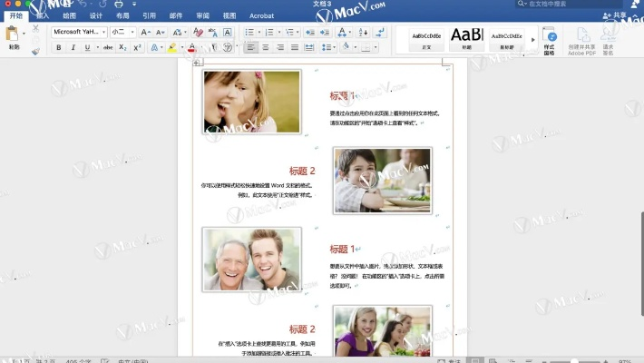644x363 pixels.
Task: Click the Align Right icon
Action: point(280,48)
